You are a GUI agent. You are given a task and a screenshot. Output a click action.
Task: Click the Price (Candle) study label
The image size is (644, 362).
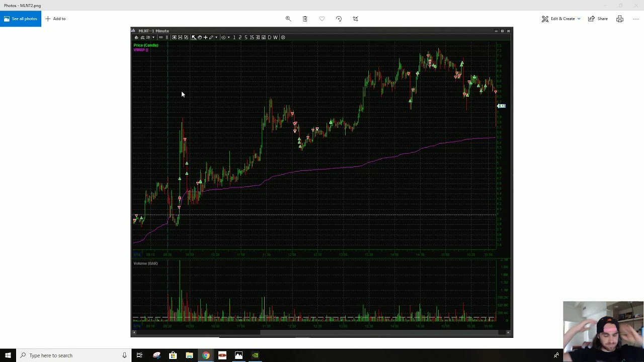point(146,45)
